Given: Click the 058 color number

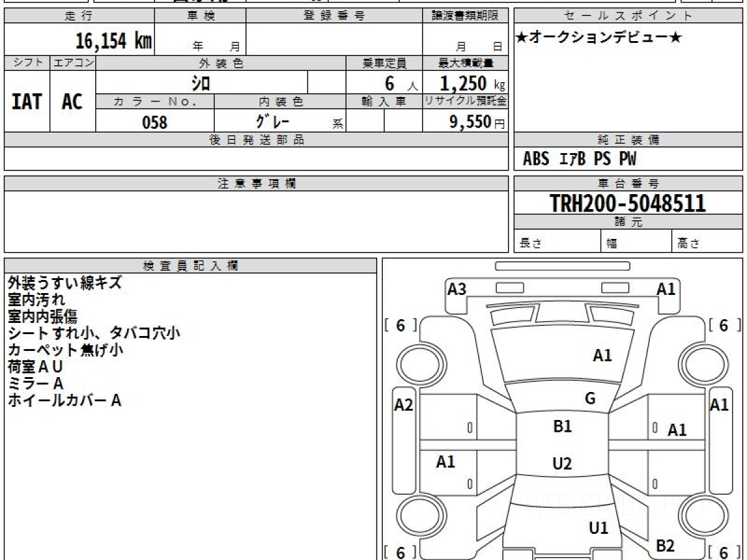Looking at the screenshot, I should (154, 122).
